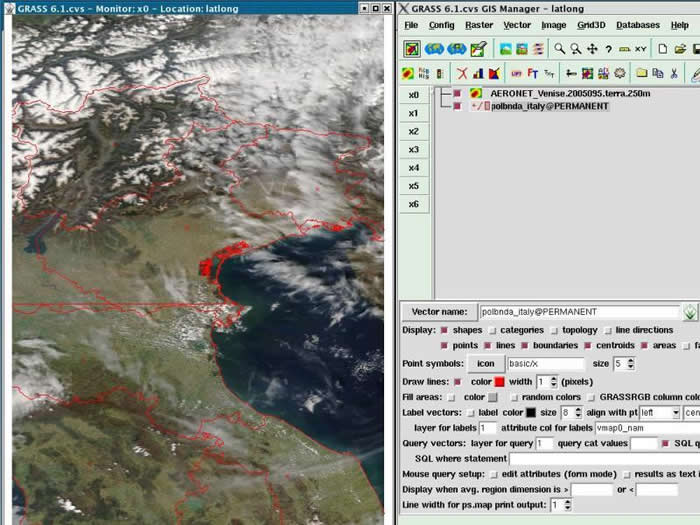The height and width of the screenshot is (525, 700).
Task: Select the magnifier zoom tool
Action: (559, 49)
